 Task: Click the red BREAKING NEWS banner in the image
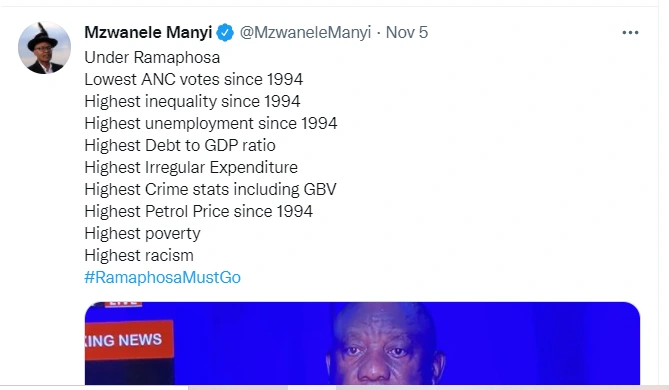pyautogui.click(x=129, y=340)
